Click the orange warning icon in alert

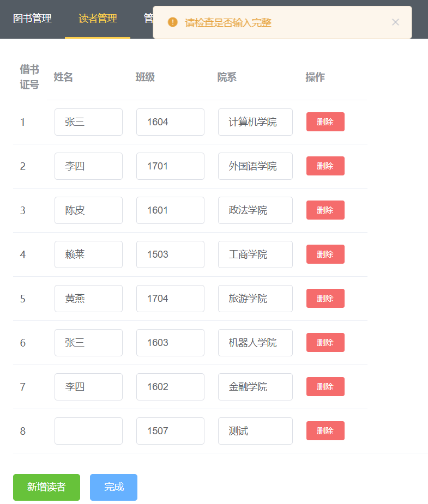(x=173, y=22)
